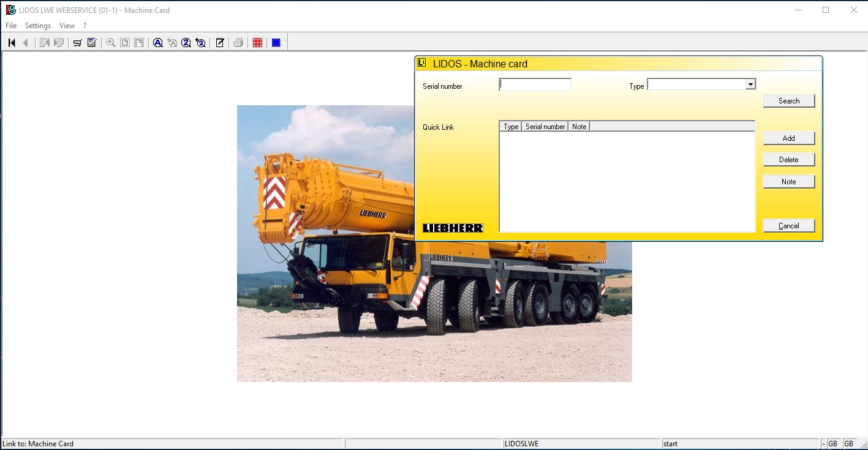Click the circled 2 icon with arrow
The height and width of the screenshot is (450, 868).
pyautogui.click(x=200, y=43)
